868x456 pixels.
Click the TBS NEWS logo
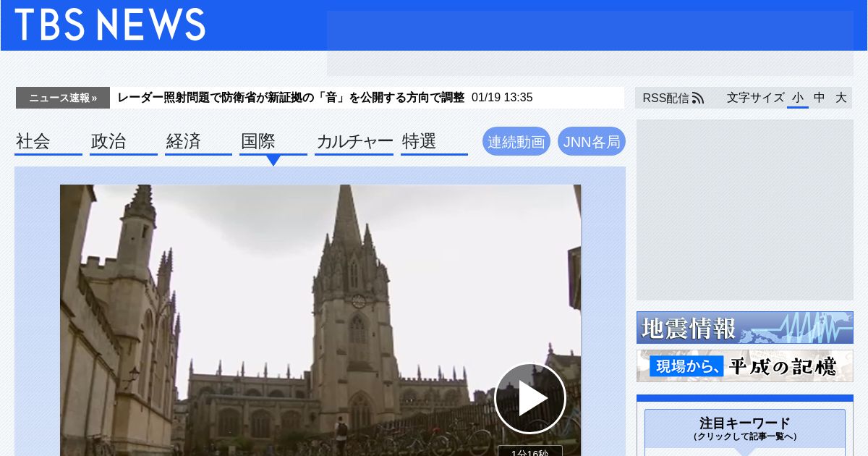click(x=110, y=25)
